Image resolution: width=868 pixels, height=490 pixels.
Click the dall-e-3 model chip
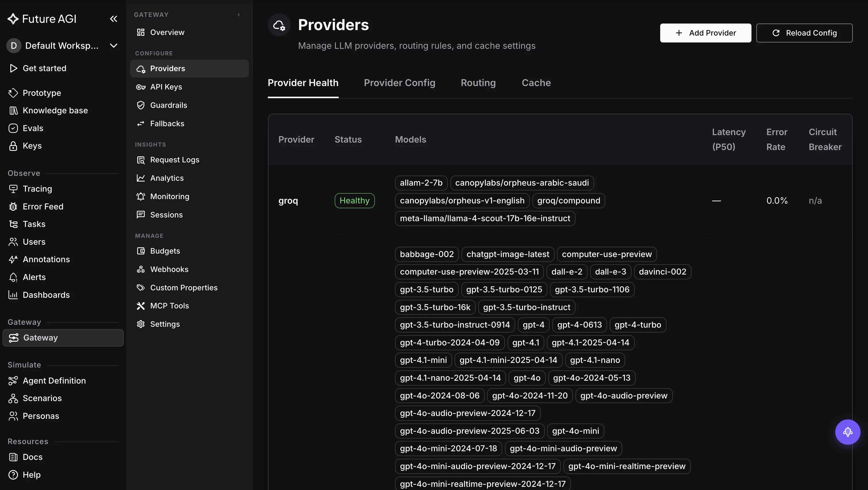tap(610, 272)
